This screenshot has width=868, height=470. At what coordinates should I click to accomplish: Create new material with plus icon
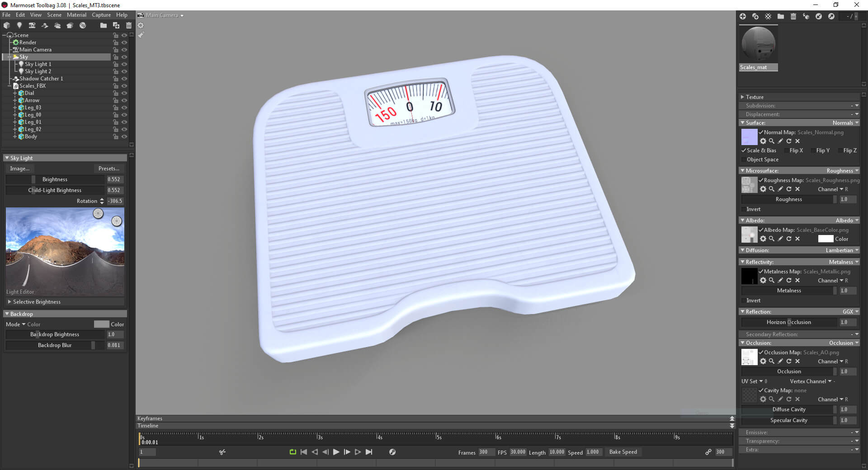743,16
